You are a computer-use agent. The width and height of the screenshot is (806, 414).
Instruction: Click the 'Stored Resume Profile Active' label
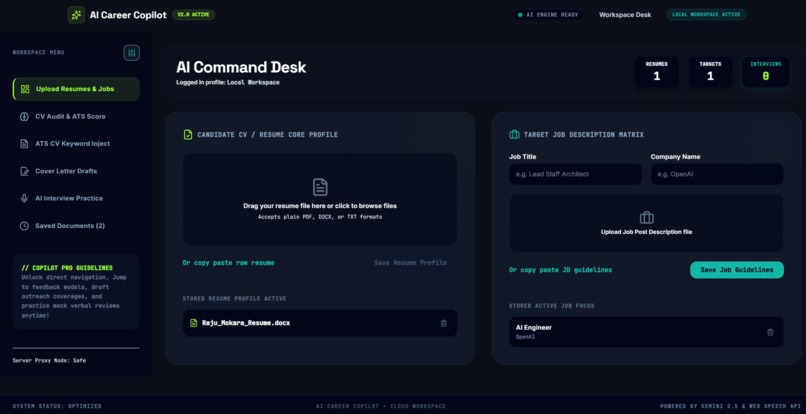click(x=234, y=299)
